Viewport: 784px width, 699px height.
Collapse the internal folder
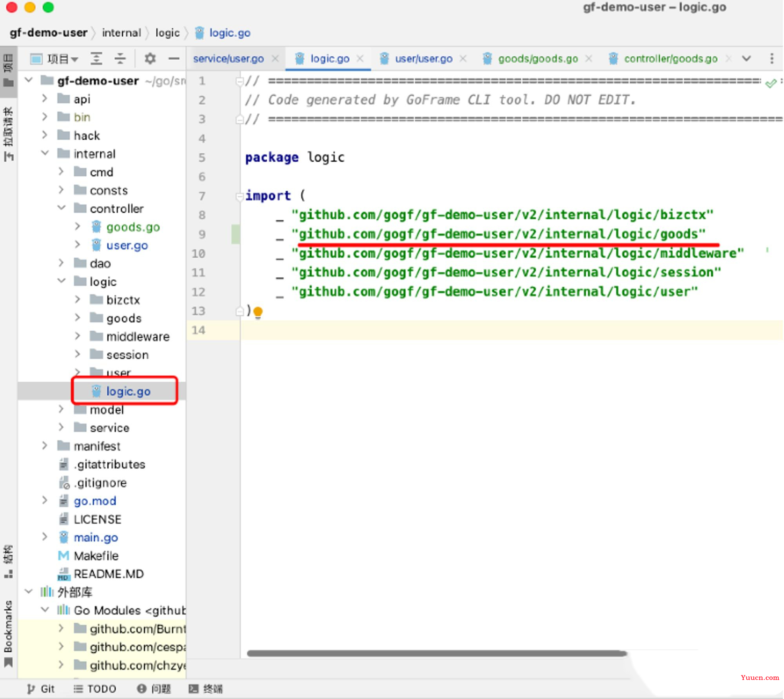(45, 153)
